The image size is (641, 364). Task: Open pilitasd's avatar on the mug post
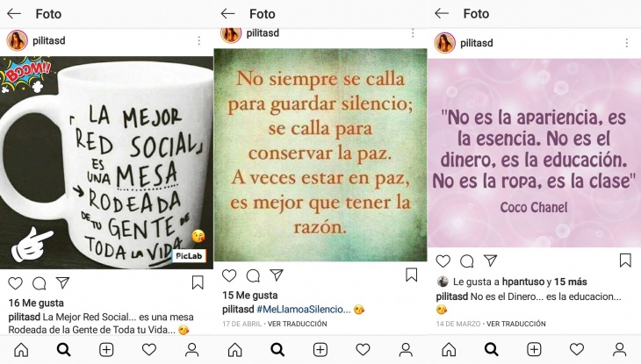click(17, 40)
